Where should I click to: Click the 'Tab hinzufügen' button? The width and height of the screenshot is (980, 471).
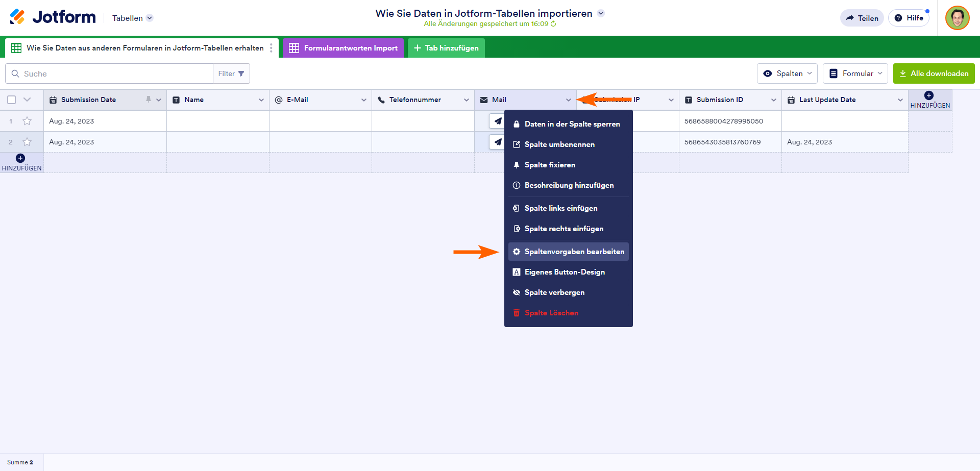pyautogui.click(x=446, y=48)
